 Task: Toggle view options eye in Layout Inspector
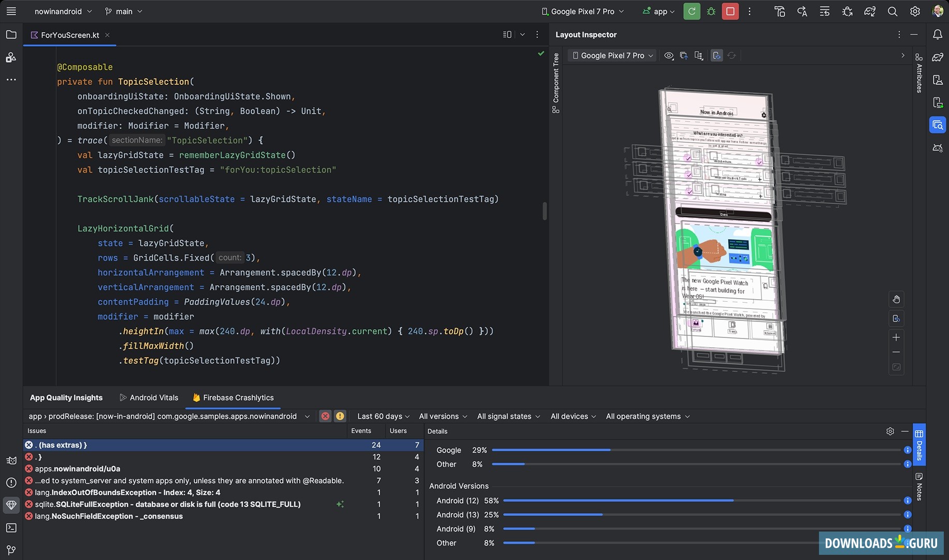[669, 55]
